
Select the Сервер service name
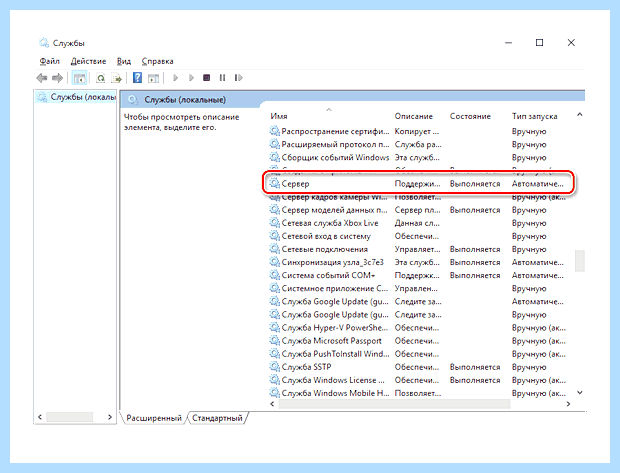pyautogui.click(x=295, y=184)
